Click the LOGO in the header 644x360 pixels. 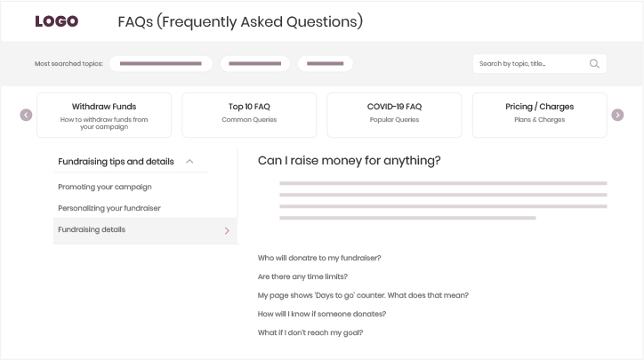57,21
